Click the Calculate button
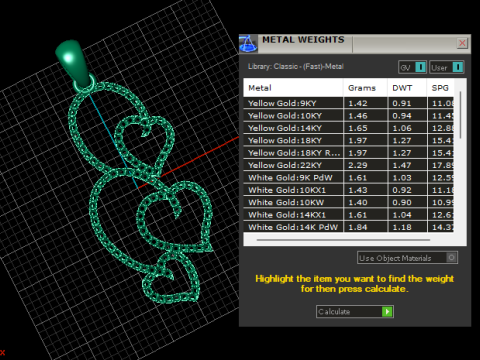This screenshot has height=360, width=480. (x=355, y=312)
